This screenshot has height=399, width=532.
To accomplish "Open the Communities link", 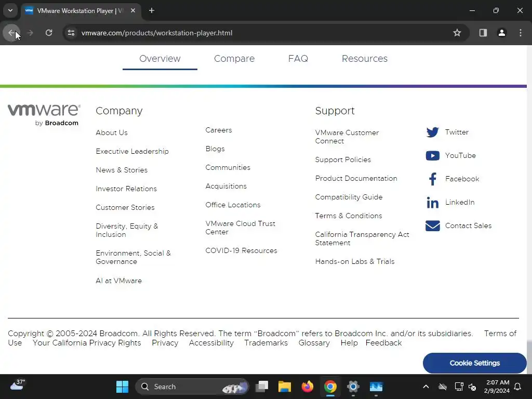I will click(x=228, y=167).
